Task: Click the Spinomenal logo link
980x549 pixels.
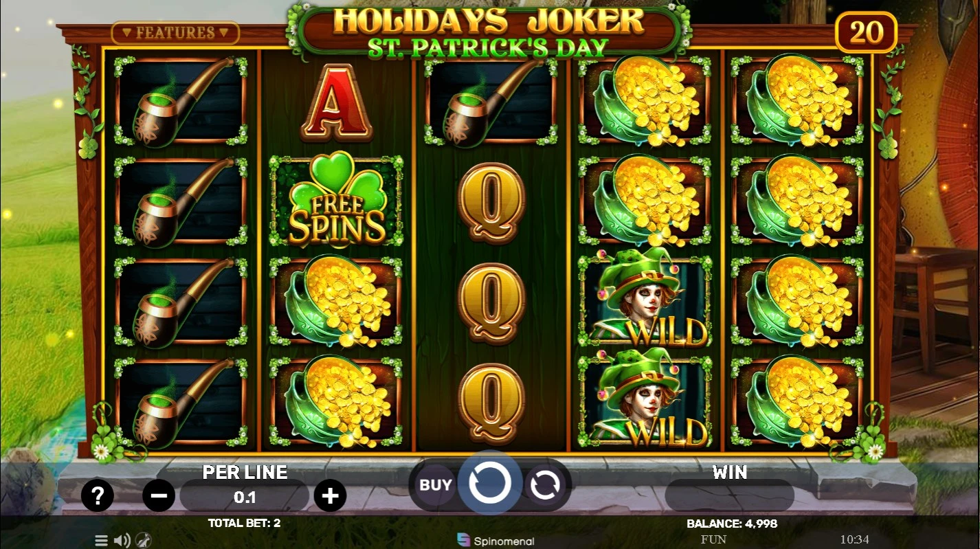Action: pos(495,541)
